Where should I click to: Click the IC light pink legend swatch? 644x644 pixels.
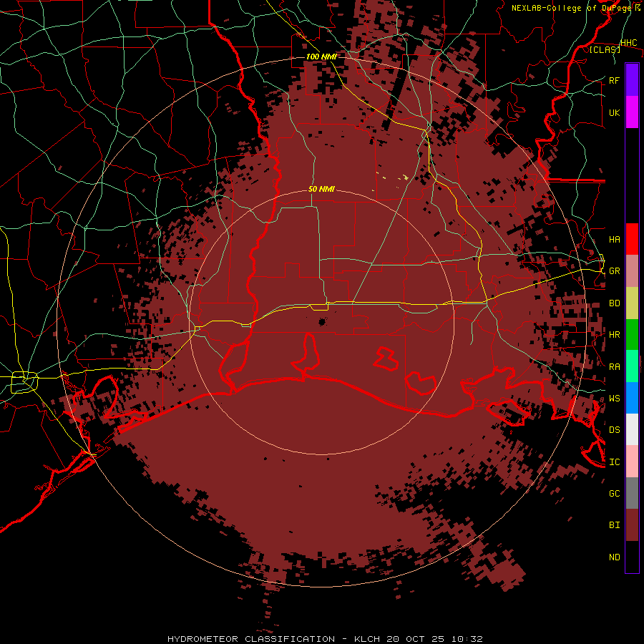tap(632, 462)
